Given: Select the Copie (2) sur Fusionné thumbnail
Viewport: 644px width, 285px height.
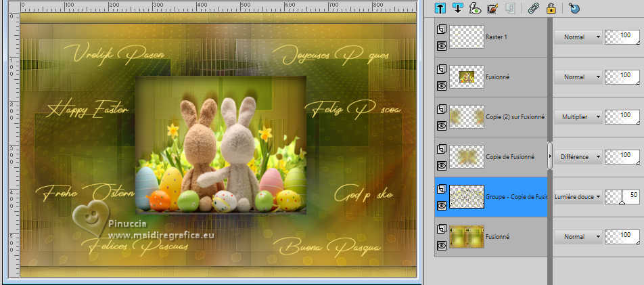Looking at the screenshot, I should pos(467,117).
